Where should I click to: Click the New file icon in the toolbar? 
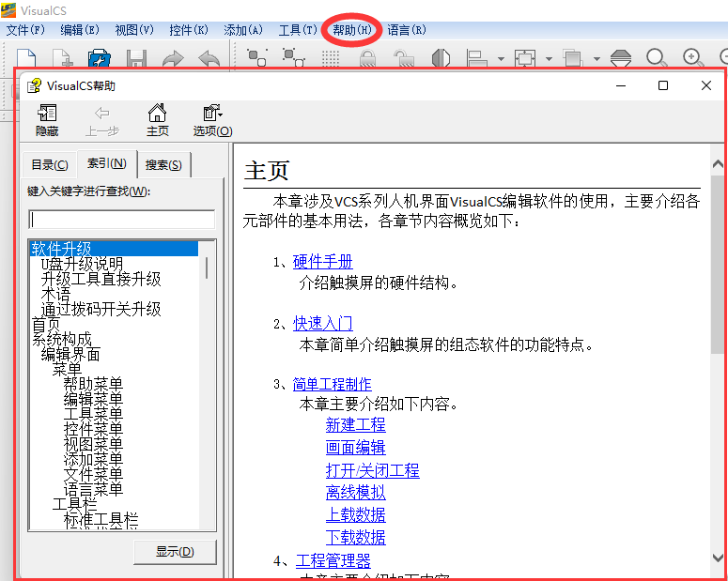click(26, 57)
